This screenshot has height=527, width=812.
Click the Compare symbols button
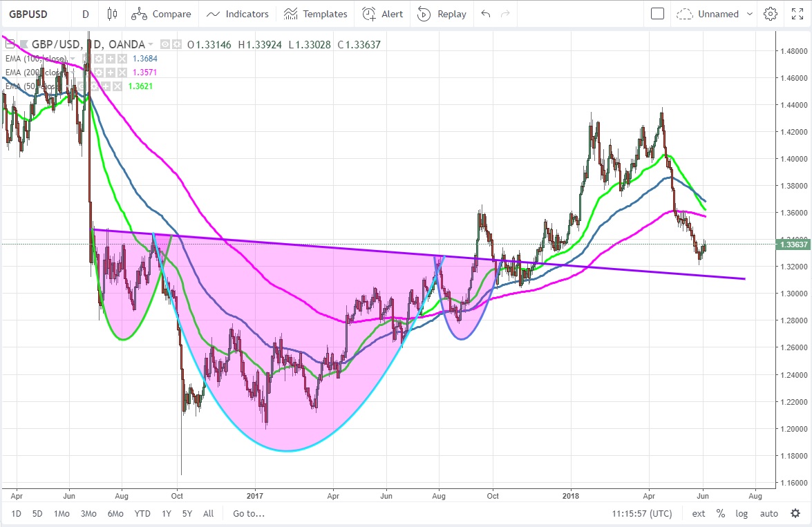pos(162,14)
